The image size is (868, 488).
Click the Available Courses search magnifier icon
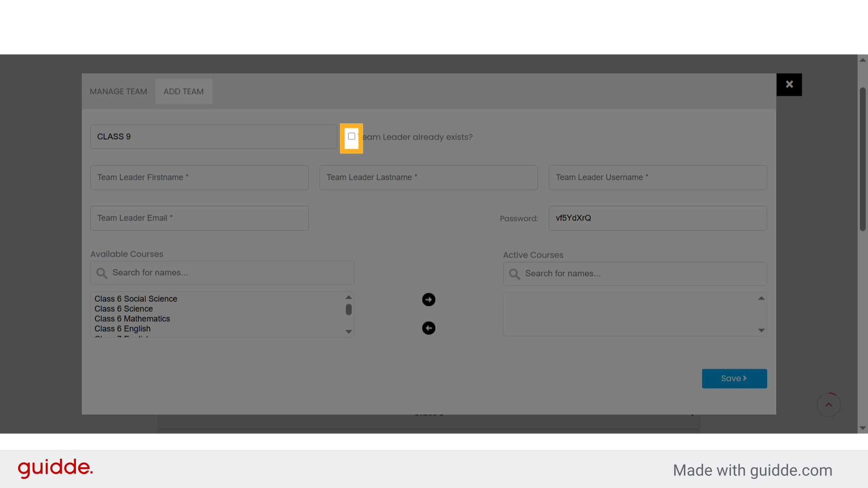(x=102, y=273)
